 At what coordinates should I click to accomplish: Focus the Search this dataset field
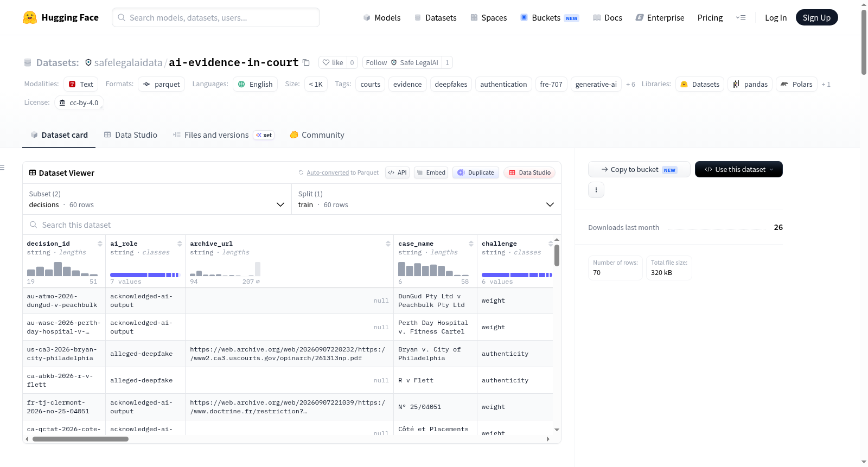click(x=292, y=225)
